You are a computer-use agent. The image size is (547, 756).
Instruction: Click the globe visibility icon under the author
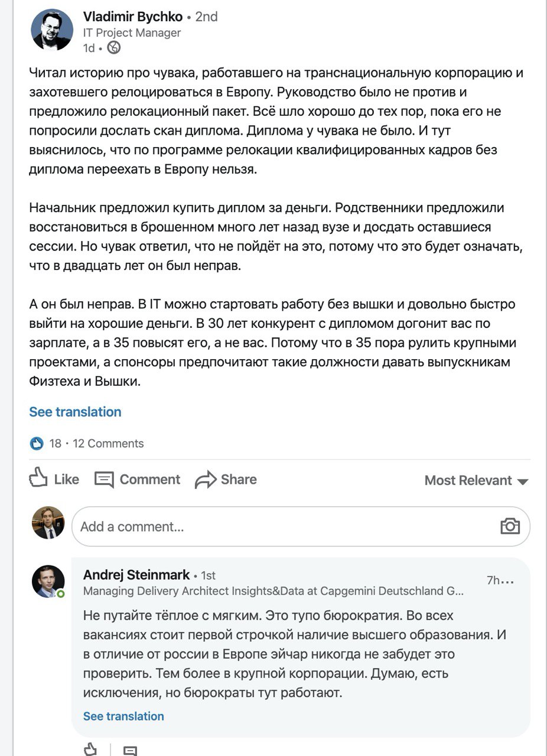pos(114,48)
